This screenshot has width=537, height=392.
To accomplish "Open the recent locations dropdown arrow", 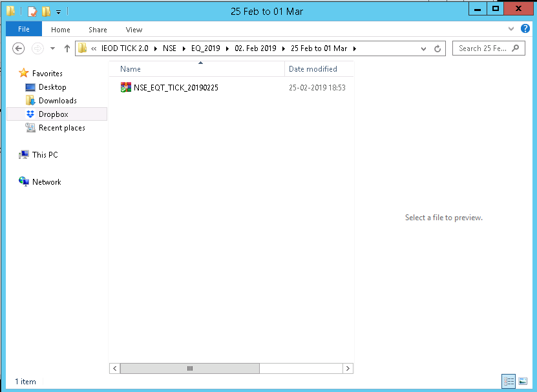I will point(52,48).
